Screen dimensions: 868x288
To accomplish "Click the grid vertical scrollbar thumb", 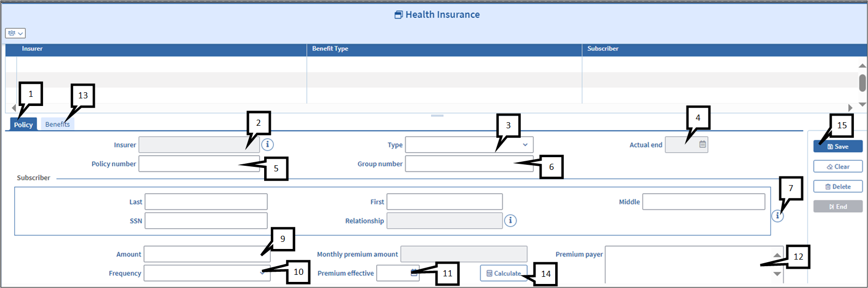I will (862, 83).
